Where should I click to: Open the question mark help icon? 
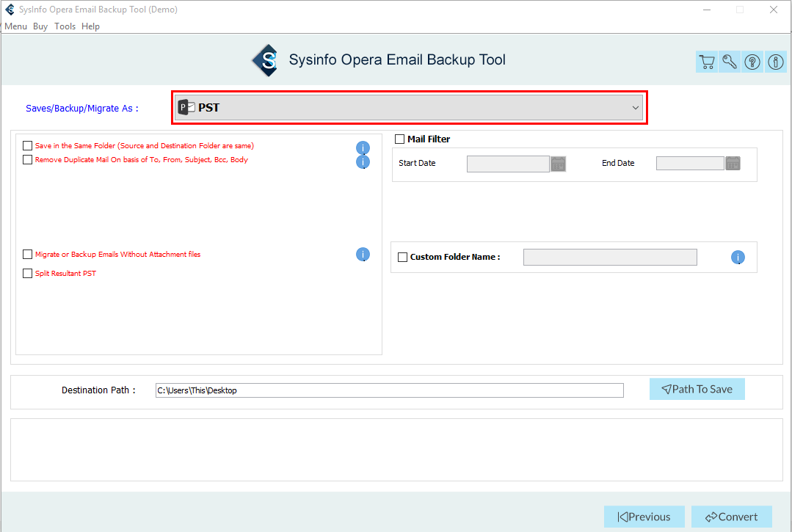coord(752,62)
